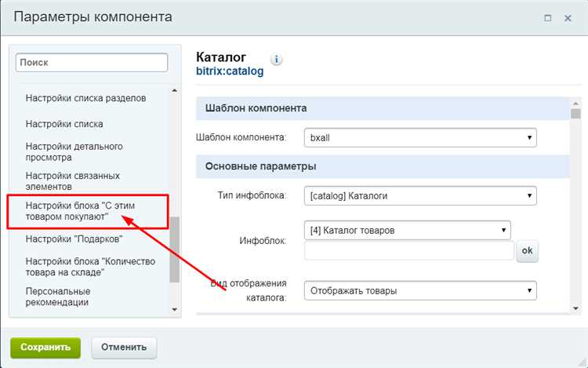The width and height of the screenshot is (588, 368).
Task: Open the Шаблон компонента bxall dropdown
Action: click(x=420, y=137)
